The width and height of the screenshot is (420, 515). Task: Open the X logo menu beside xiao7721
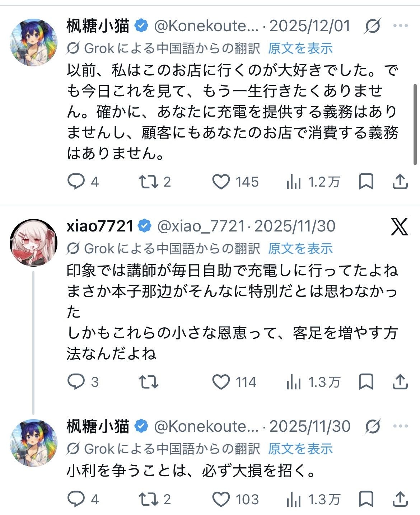click(400, 226)
